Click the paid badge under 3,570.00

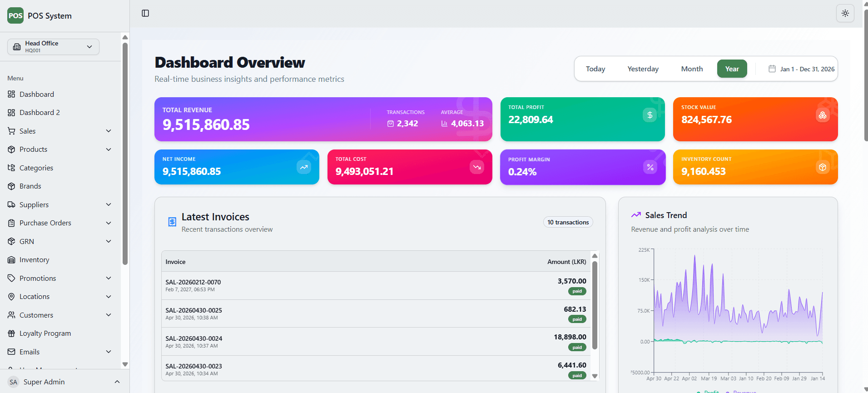[577, 291]
